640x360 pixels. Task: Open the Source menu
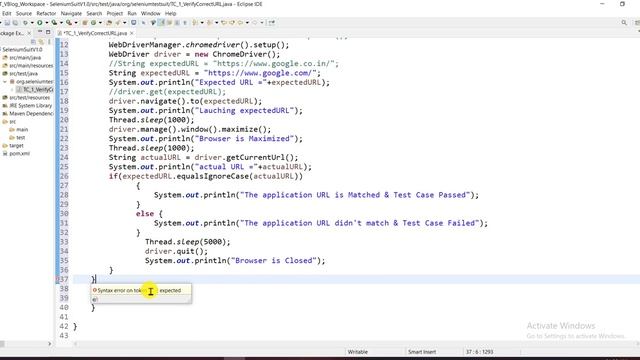pos(24,13)
